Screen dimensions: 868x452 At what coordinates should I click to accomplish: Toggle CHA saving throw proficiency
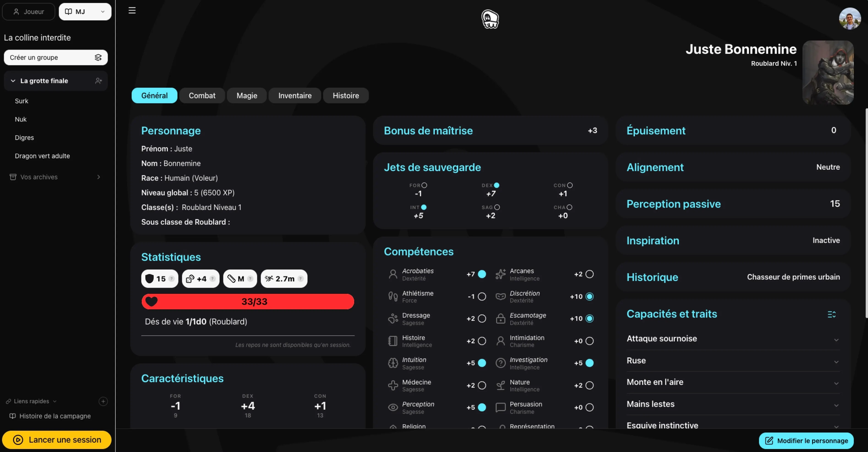point(570,207)
